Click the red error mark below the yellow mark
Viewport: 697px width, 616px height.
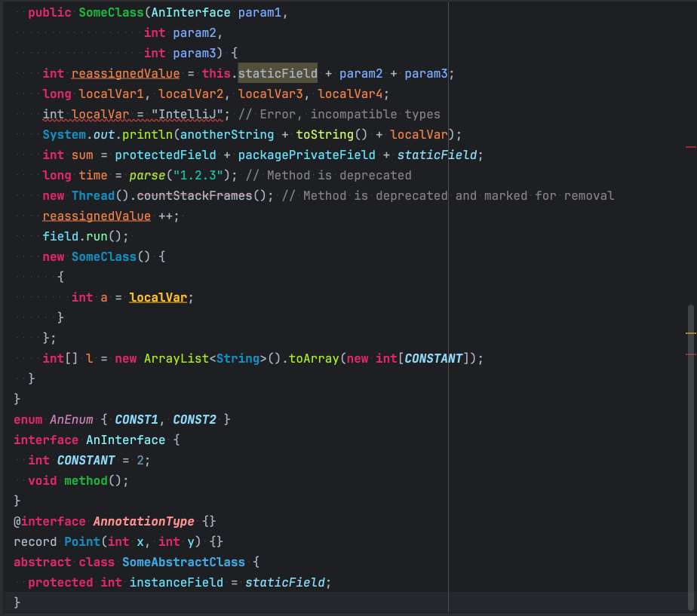pyautogui.click(x=690, y=354)
